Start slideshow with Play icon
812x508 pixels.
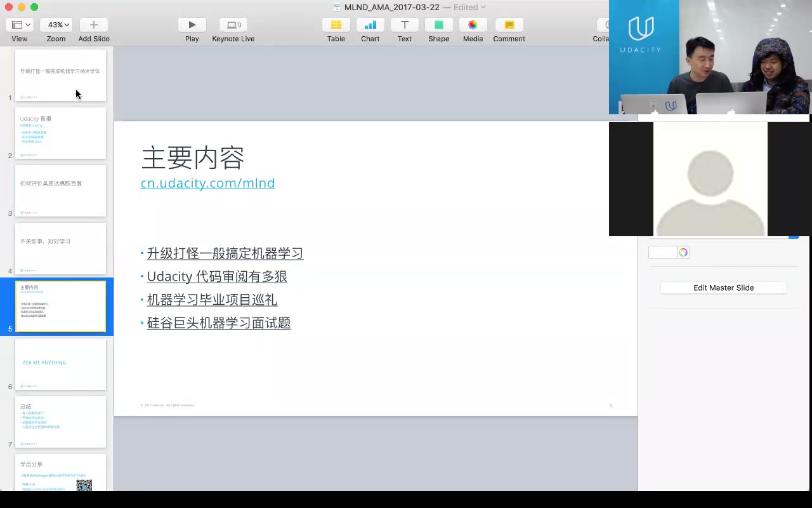[192, 25]
